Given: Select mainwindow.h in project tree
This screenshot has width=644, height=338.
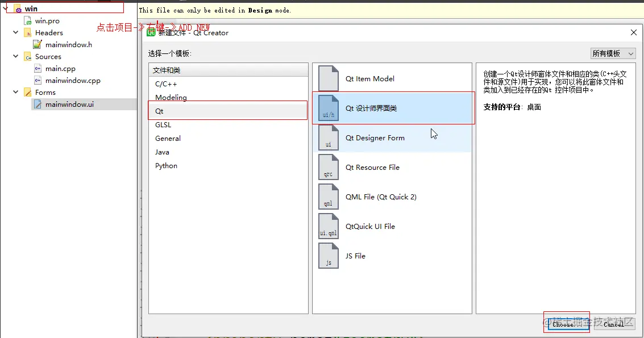Looking at the screenshot, I should 69,44.
